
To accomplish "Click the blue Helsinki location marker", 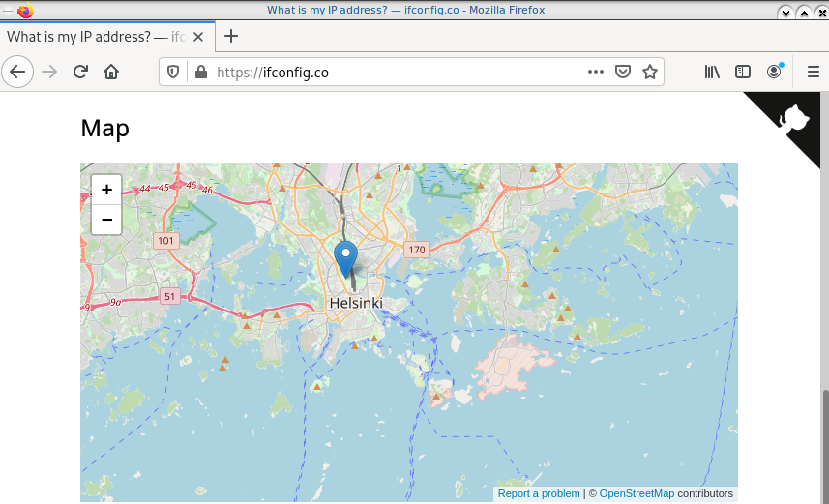I will click(x=345, y=259).
